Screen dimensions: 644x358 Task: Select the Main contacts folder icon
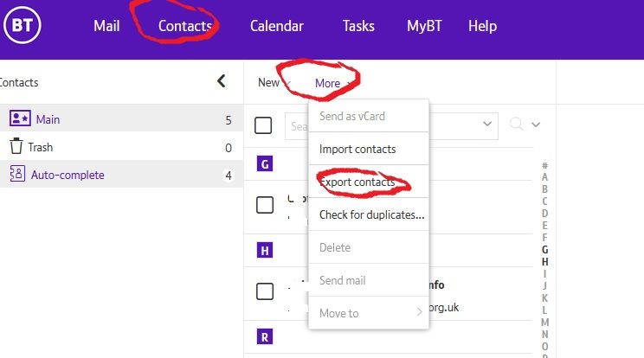[x=17, y=119]
